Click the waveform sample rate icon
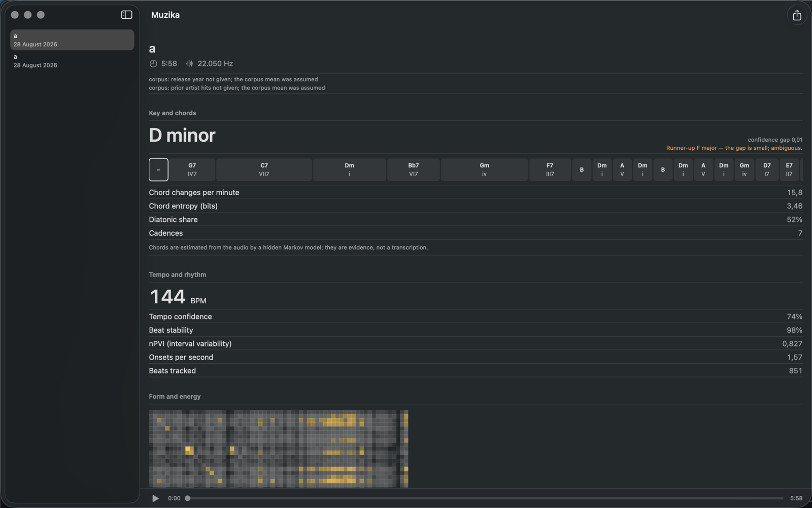 [190, 63]
